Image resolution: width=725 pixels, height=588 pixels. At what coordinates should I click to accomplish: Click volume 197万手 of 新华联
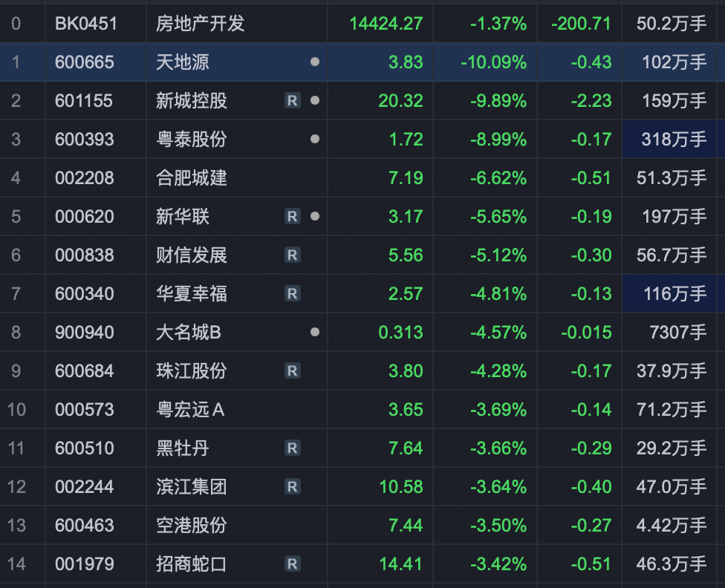(x=674, y=216)
